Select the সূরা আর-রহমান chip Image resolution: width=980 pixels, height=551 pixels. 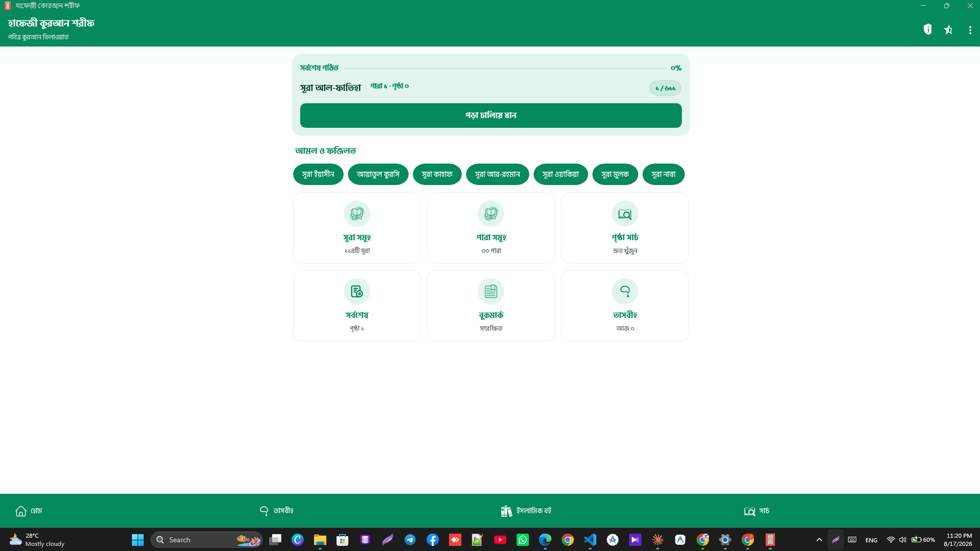coord(497,174)
